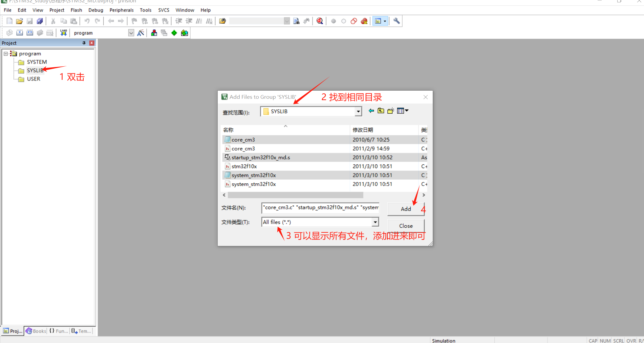Sort files by the 名称 column header
This screenshot has height=343, width=644.
tap(285, 130)
